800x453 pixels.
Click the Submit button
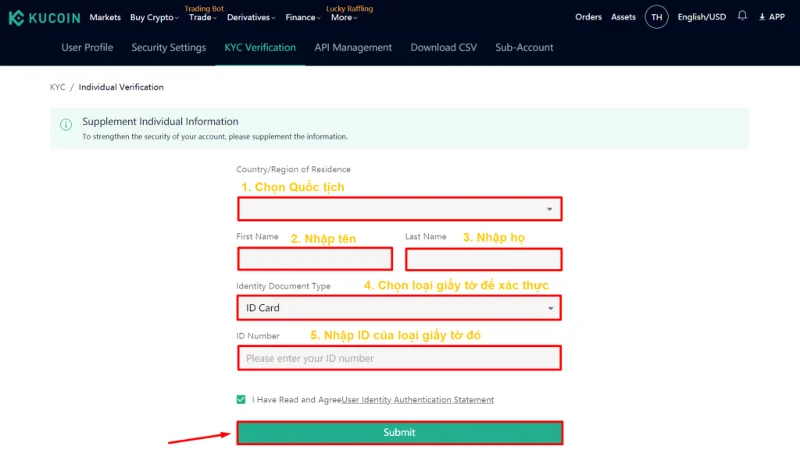coord(399,433)
